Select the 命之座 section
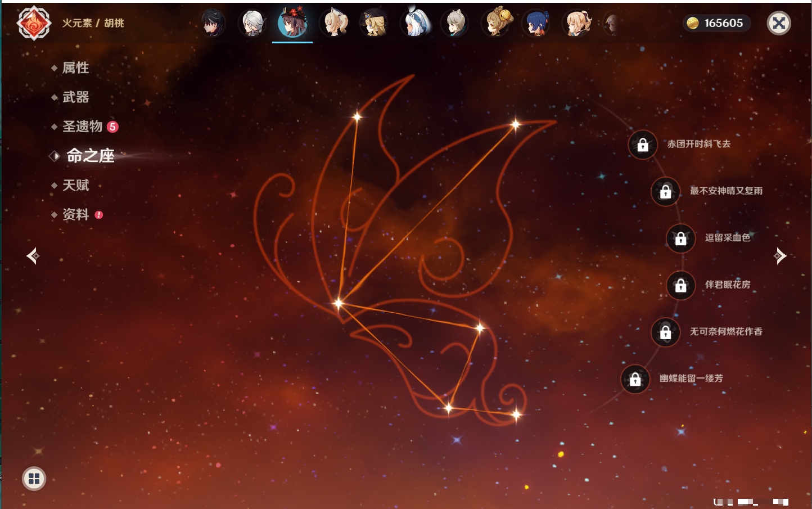The width and height of the screenshot is (812, 509). point(91,156)
